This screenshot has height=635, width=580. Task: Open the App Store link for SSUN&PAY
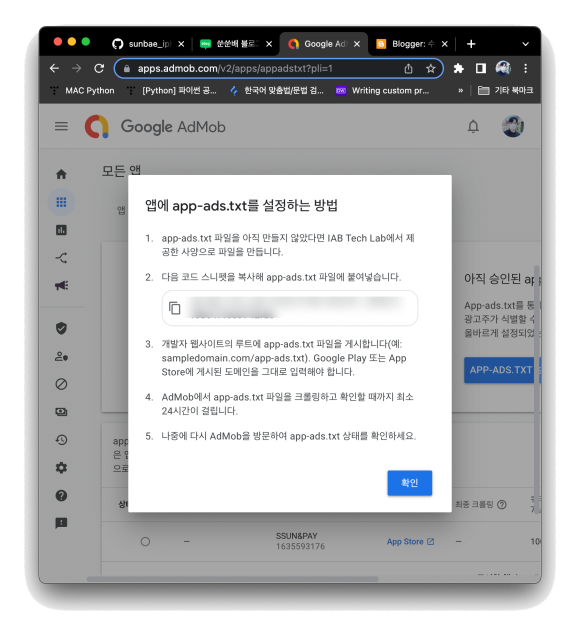pyautogui.click(x=410, y=541)
